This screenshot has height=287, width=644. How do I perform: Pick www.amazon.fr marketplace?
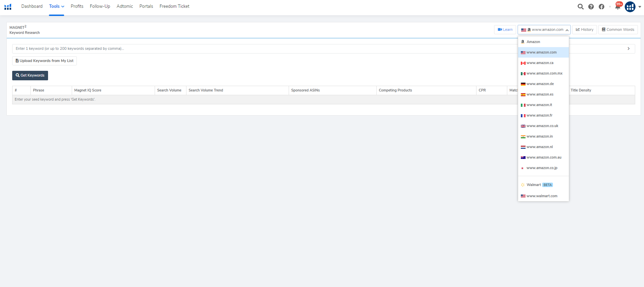point(543,115)
